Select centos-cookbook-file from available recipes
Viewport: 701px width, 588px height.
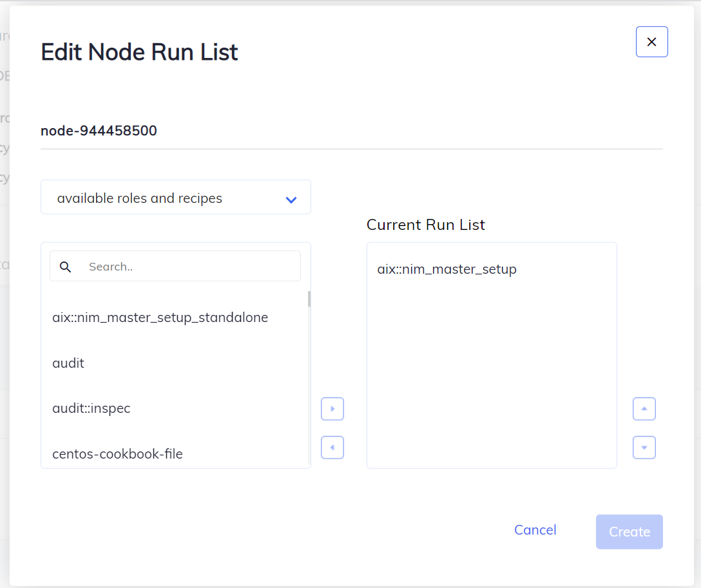[x=117, y=453]
